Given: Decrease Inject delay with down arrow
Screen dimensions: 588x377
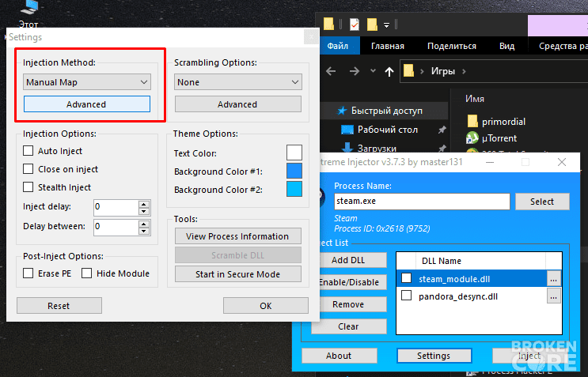Looking at the screenshot, I should 144,211.
